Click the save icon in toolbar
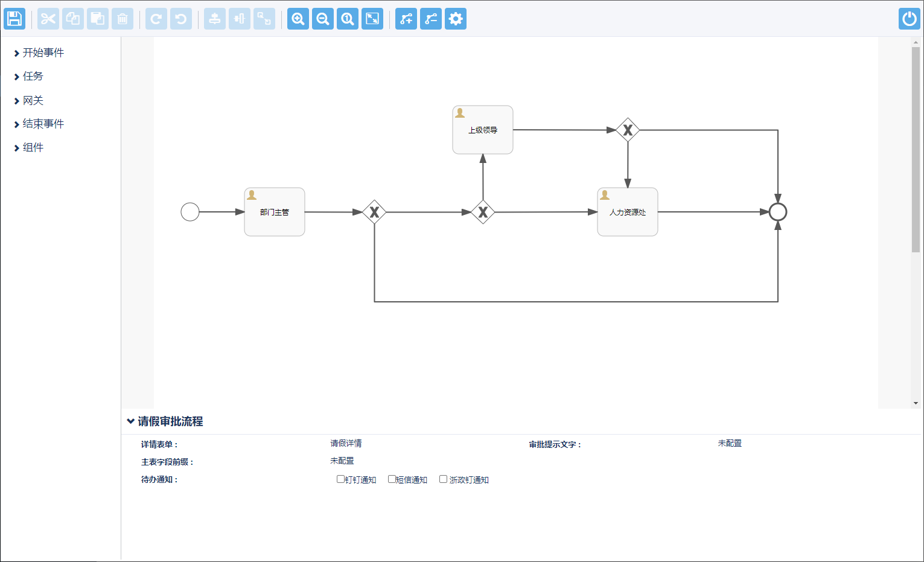This screenshot has height=562, width=924. (14, 19)
